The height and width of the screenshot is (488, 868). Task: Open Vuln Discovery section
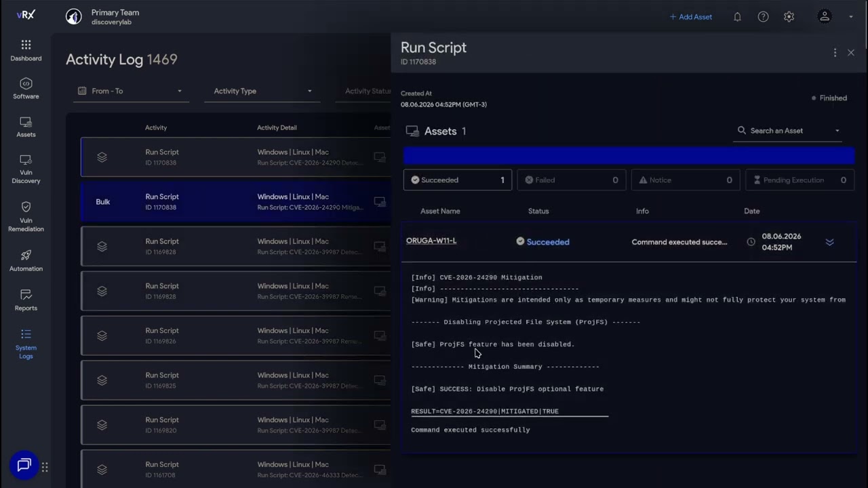pos(26,169)
